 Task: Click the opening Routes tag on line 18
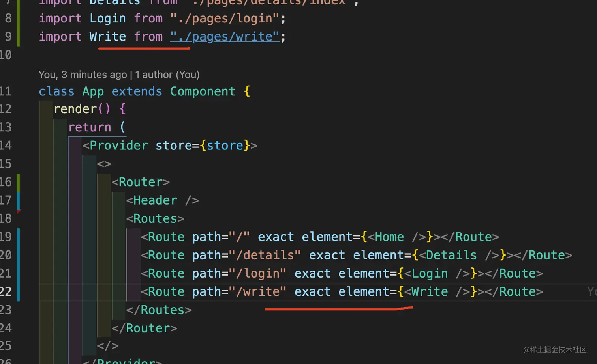pos(155,218)
